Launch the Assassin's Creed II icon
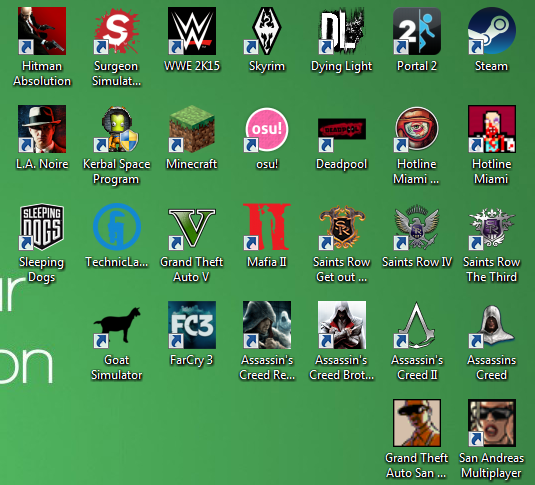Screen dimensions: 535x485 [417, 325]
